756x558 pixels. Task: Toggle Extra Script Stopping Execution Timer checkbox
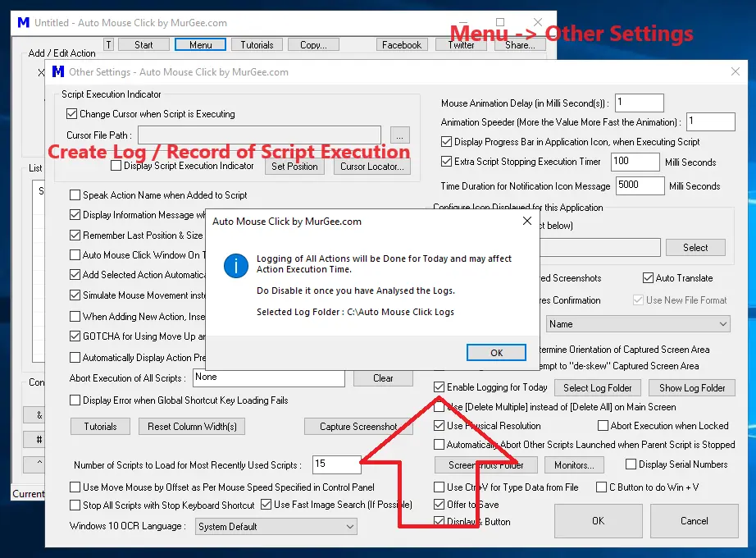tap(446, 161)
